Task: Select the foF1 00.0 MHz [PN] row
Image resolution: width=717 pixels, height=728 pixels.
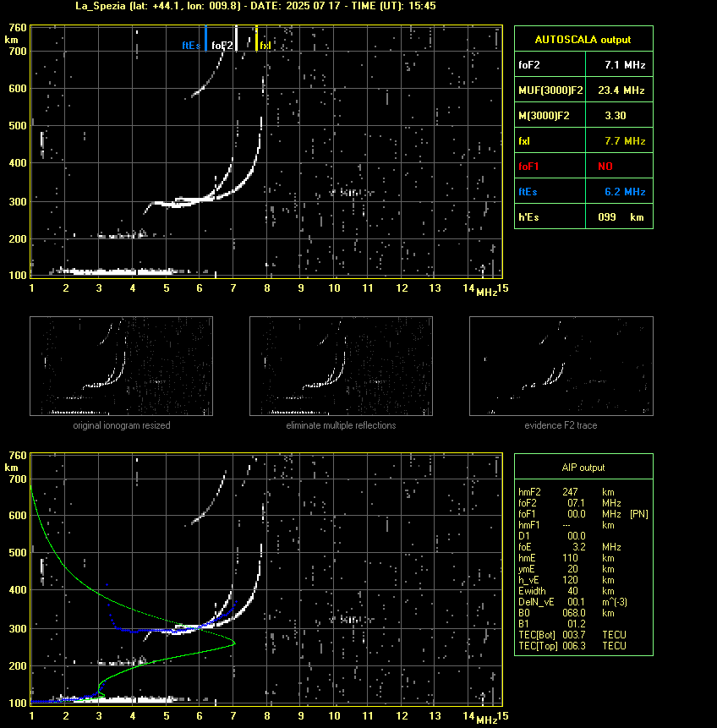Action: click(x=583, y=514)
